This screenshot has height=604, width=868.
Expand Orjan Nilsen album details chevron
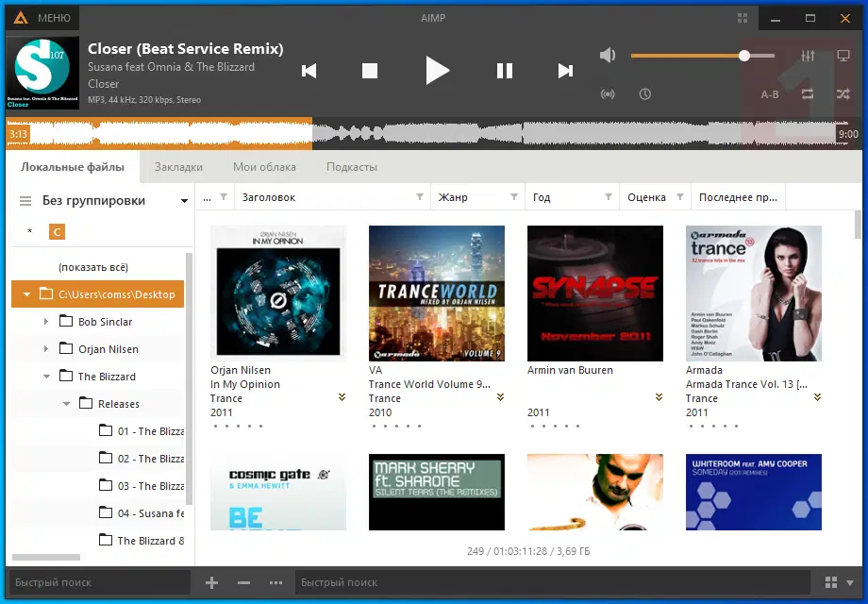(x=342, y=397)
